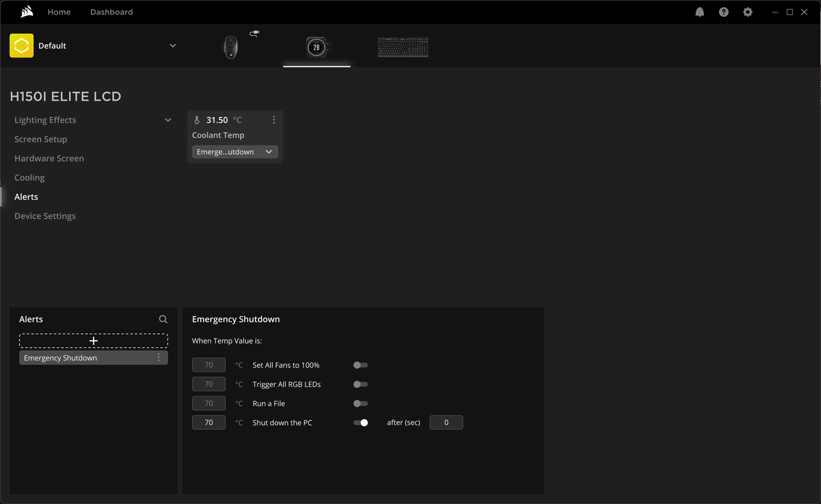821x504 pixels.
Task: Click the yellow Default profile icon
Action: coord(22,46)
